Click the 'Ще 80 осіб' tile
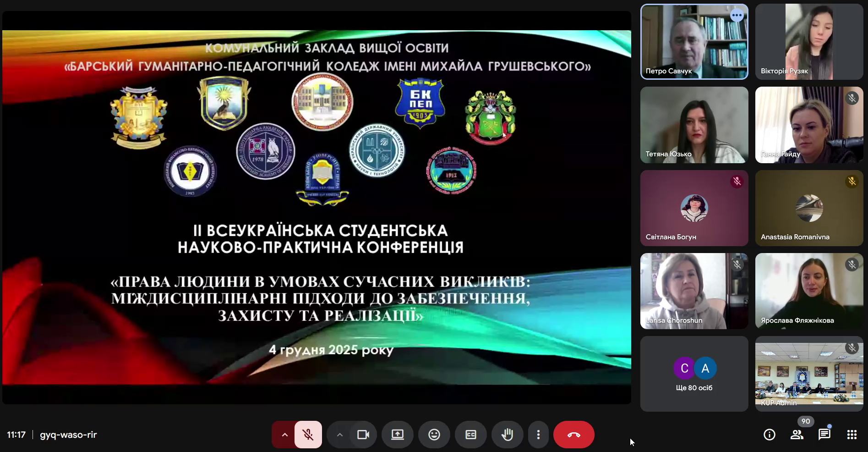The width and height of the screenshot is (868, 452). coord(694,374)
